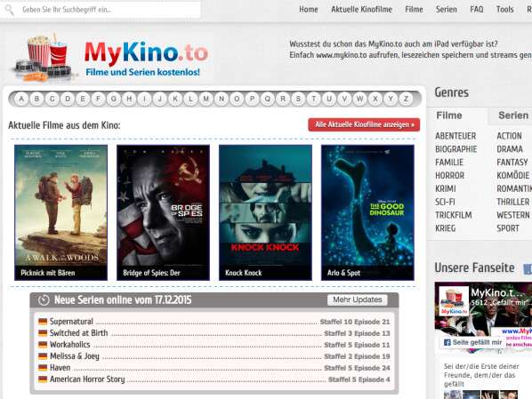The height and width of the screenshot is (399, 532).
Task: Select letter C in alphabet bar
Action: [52, 99]
